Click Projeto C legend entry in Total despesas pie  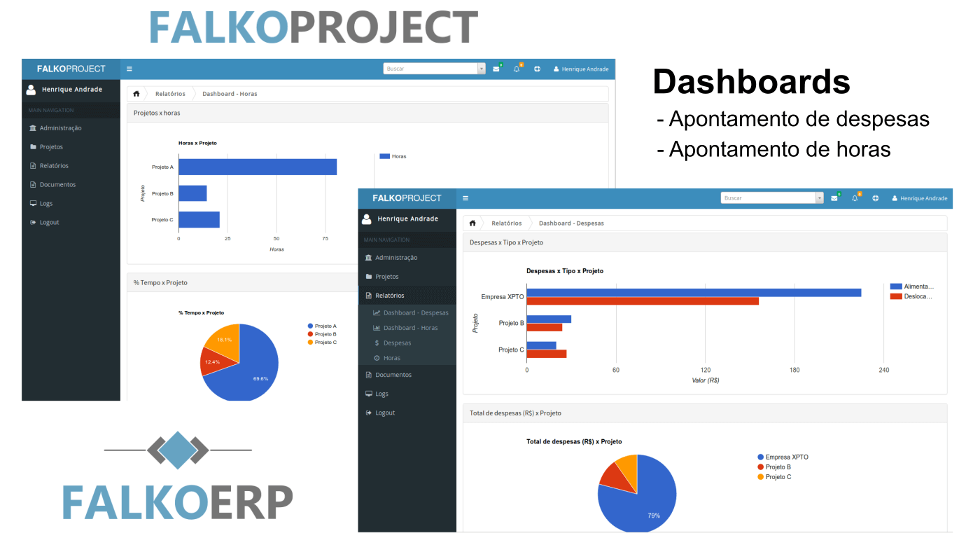coord(774,477)
